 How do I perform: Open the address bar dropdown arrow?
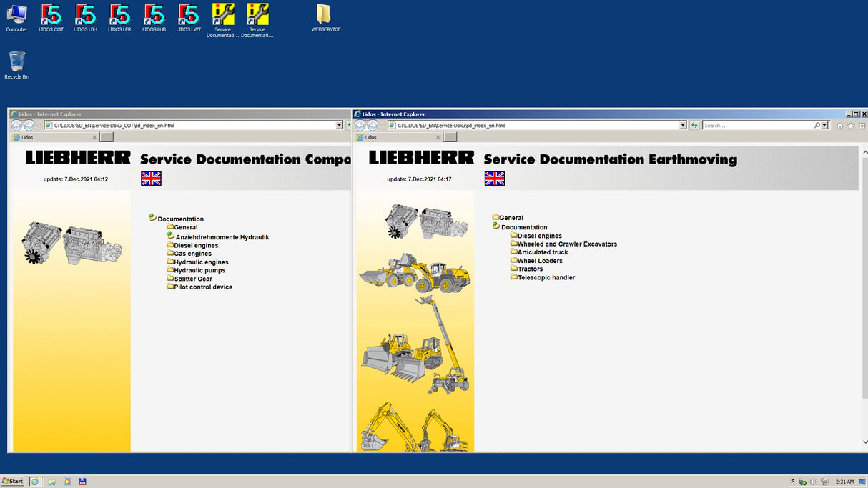(684, 124)
